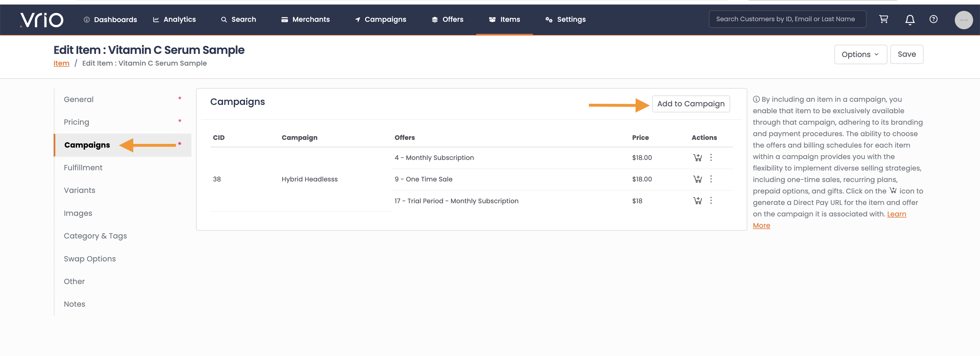The image size is (980, 356).
Task: Click the $18 price of Trial Period offer
Action: click(637, 201)
